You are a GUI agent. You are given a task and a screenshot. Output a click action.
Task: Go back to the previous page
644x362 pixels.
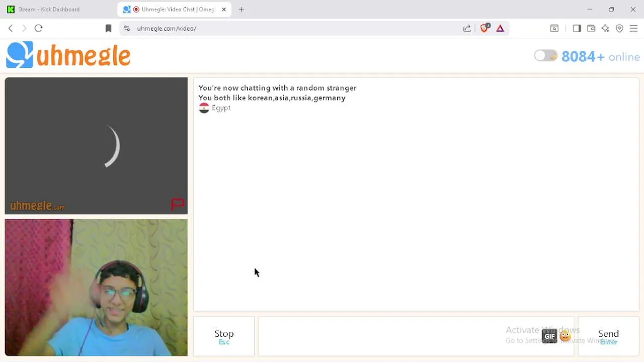[11, 28]
